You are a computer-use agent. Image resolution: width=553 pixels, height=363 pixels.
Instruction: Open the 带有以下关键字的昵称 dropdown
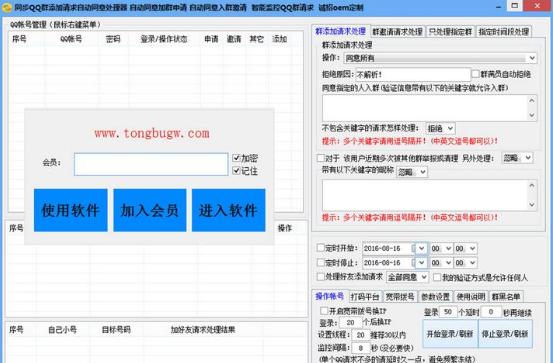click(x=412, y=172)
